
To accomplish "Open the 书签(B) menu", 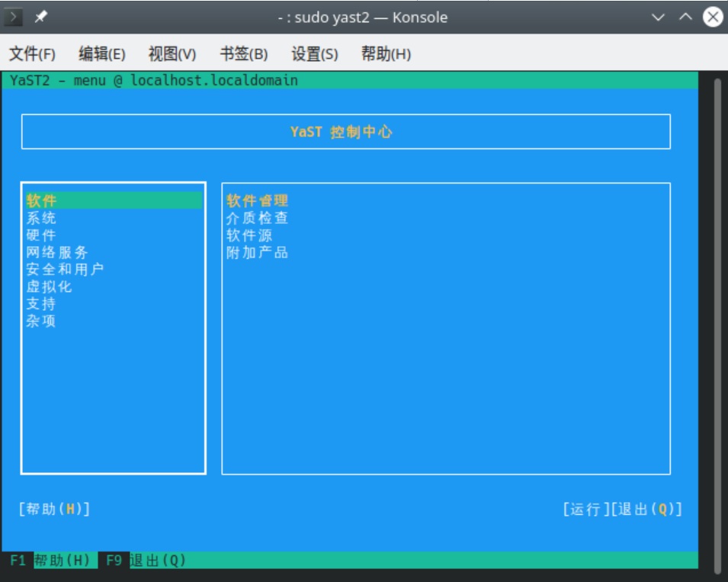I will [x=243, y=54].
